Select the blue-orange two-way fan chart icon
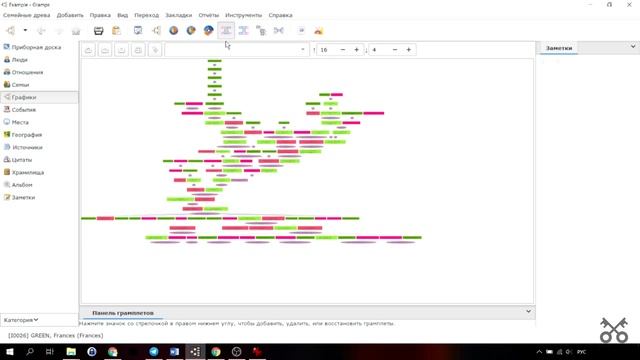 209,31
